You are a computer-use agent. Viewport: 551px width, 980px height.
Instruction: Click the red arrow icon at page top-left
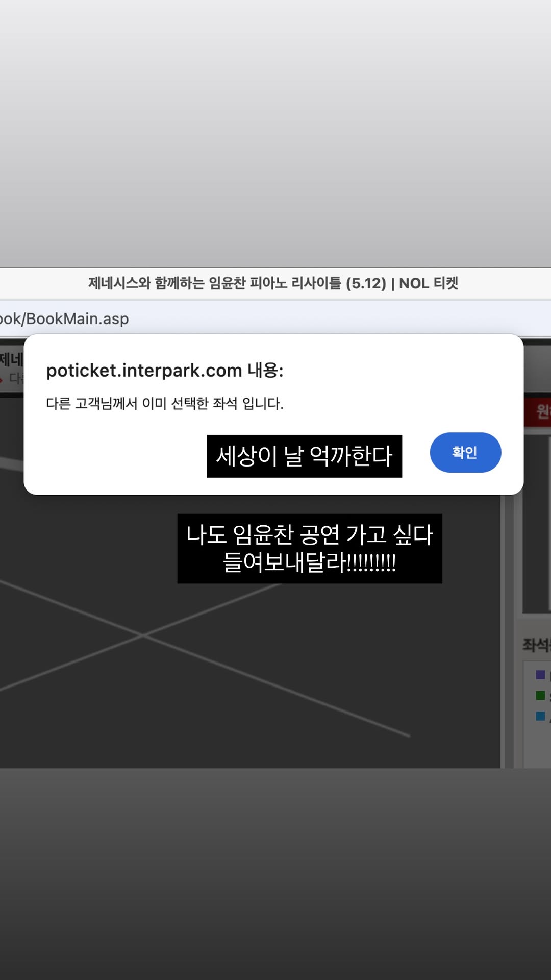[x=2, y=379]
